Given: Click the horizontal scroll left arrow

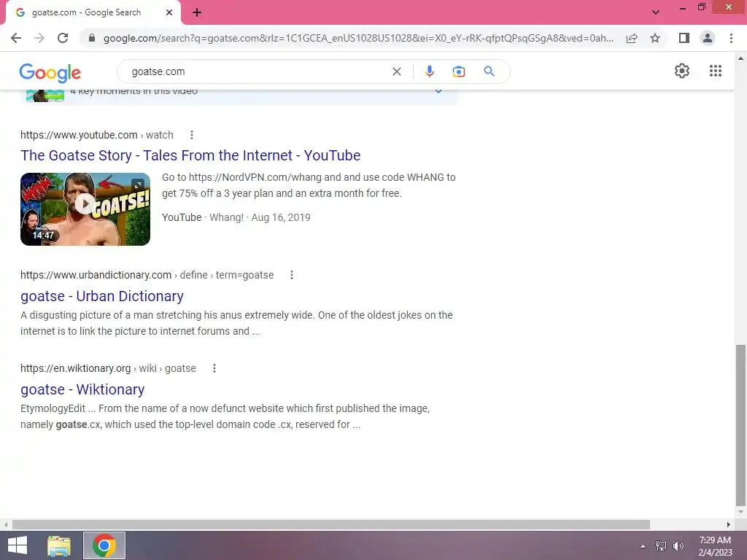Looking at the screenshot, I should (6, 524).
